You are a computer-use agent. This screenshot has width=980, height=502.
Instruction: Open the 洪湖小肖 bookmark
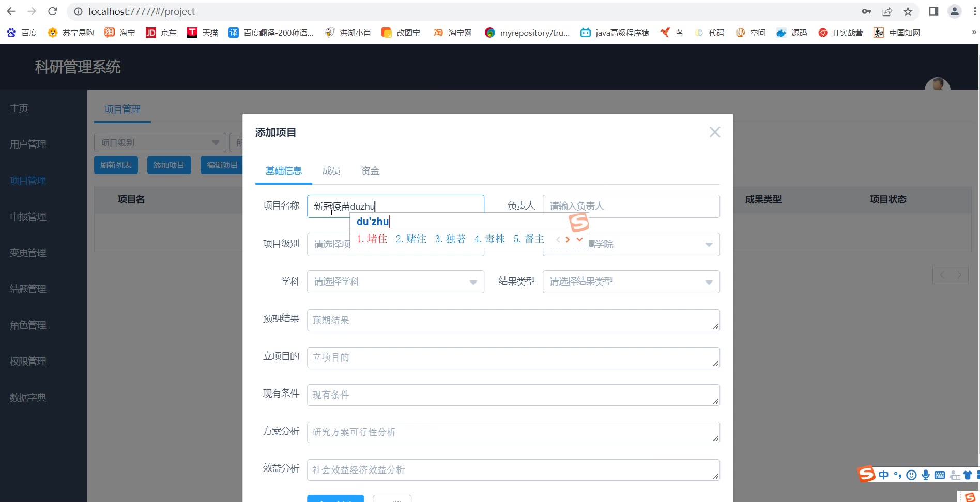tap(347, 33)
